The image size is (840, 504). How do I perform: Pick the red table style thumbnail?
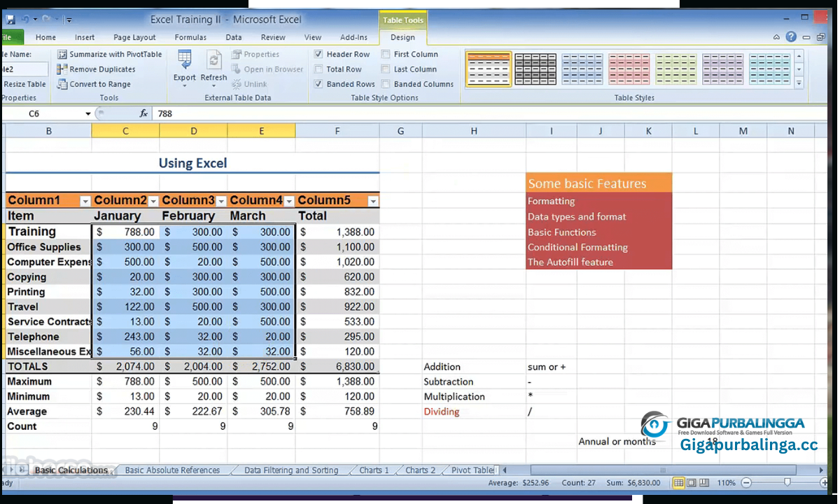[629, 69]
